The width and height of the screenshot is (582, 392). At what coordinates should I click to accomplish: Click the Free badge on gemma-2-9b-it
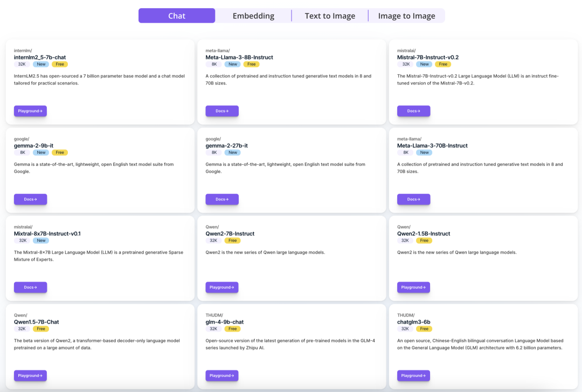coord(60,152)
